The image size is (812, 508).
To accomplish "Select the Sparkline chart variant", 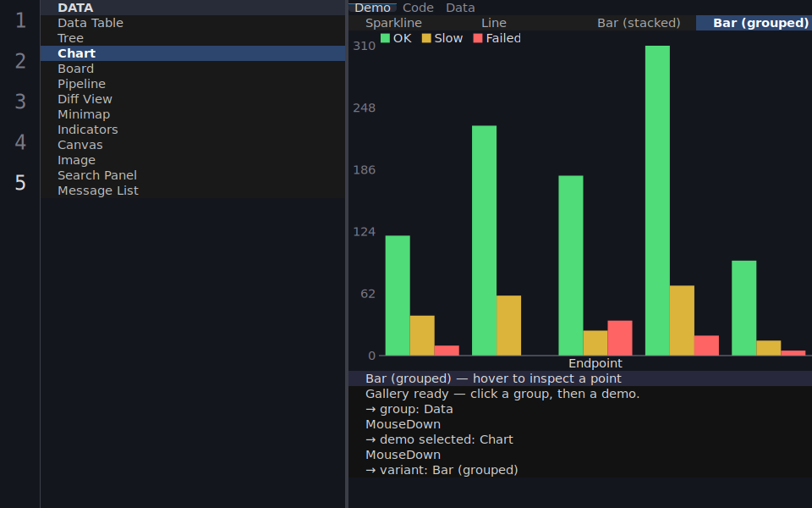I will [x=393, y=23].
